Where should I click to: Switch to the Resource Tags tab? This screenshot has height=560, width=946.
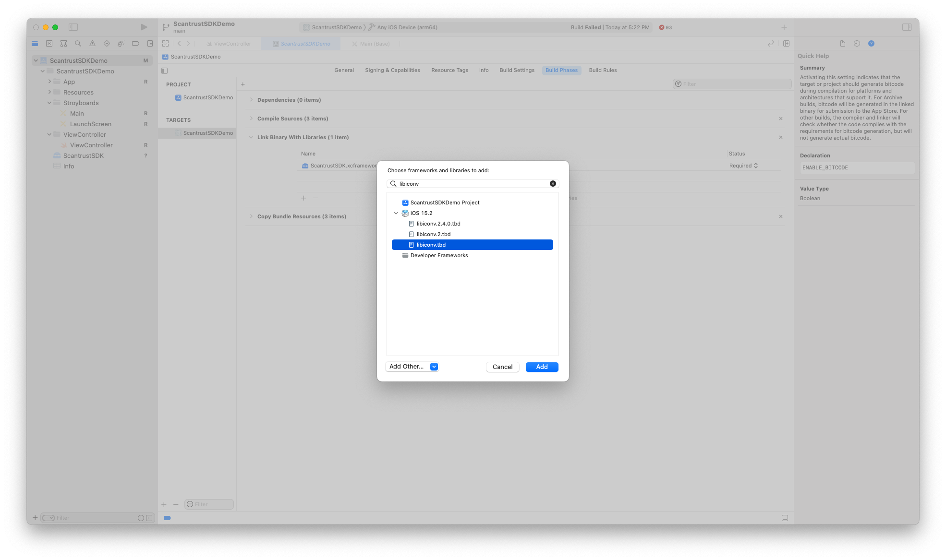click(449, 70)
